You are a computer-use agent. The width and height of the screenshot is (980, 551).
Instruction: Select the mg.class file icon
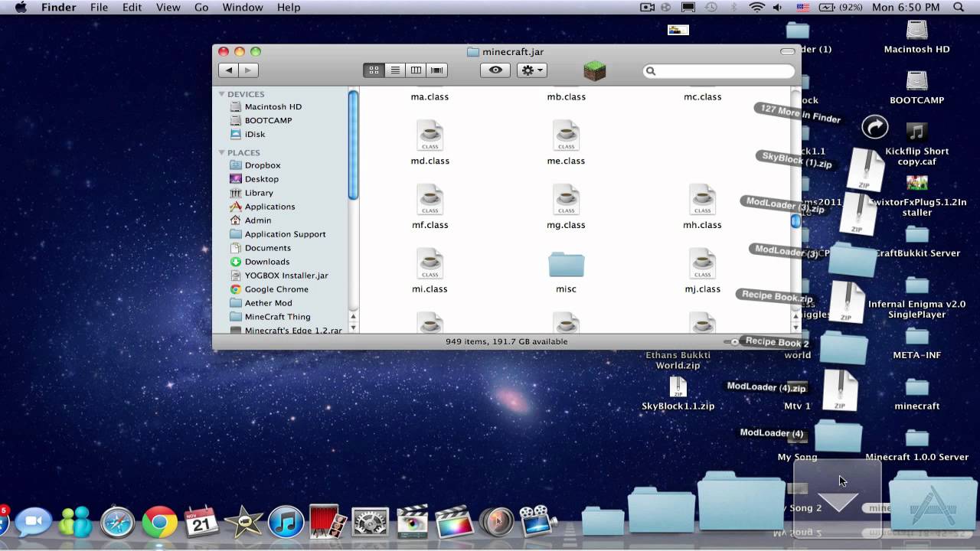coord(566,200)
